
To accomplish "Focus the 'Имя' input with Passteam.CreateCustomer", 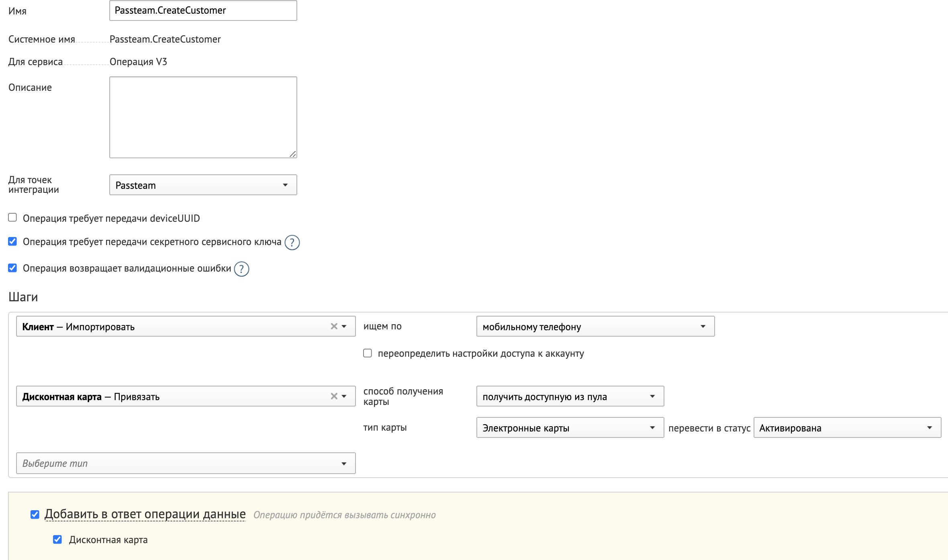I will [x=203, y=10].
